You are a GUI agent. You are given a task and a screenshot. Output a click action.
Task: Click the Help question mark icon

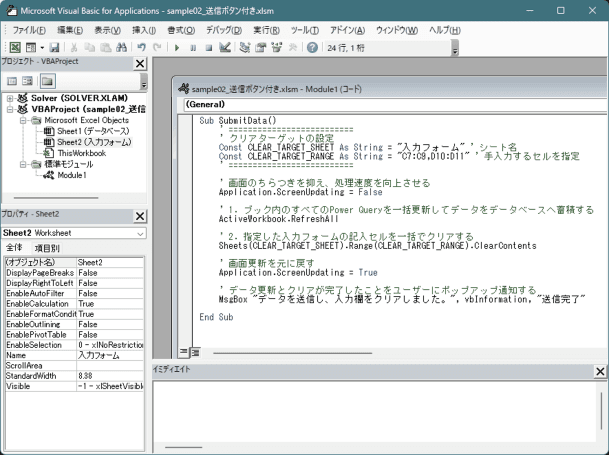(312, 47)
